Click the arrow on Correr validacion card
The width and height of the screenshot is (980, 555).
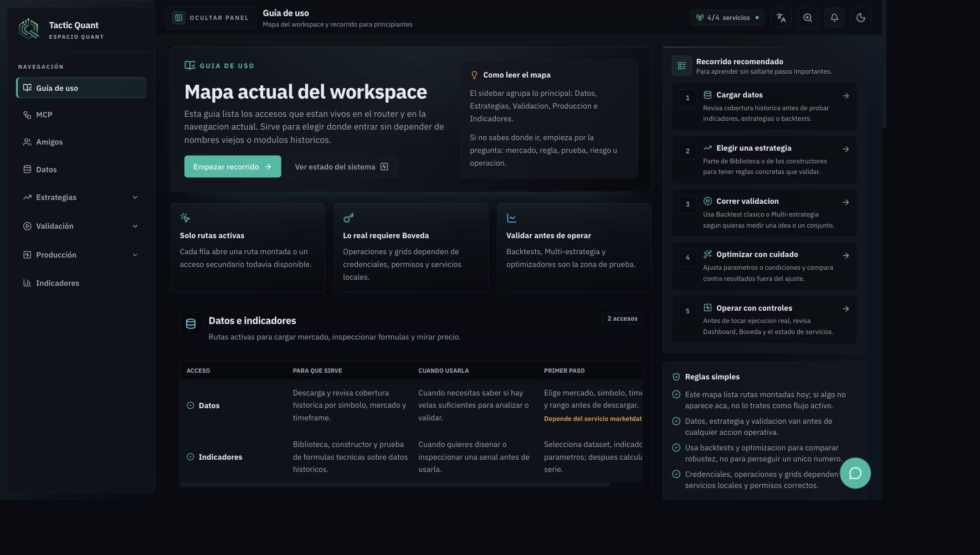coord(846,202)
